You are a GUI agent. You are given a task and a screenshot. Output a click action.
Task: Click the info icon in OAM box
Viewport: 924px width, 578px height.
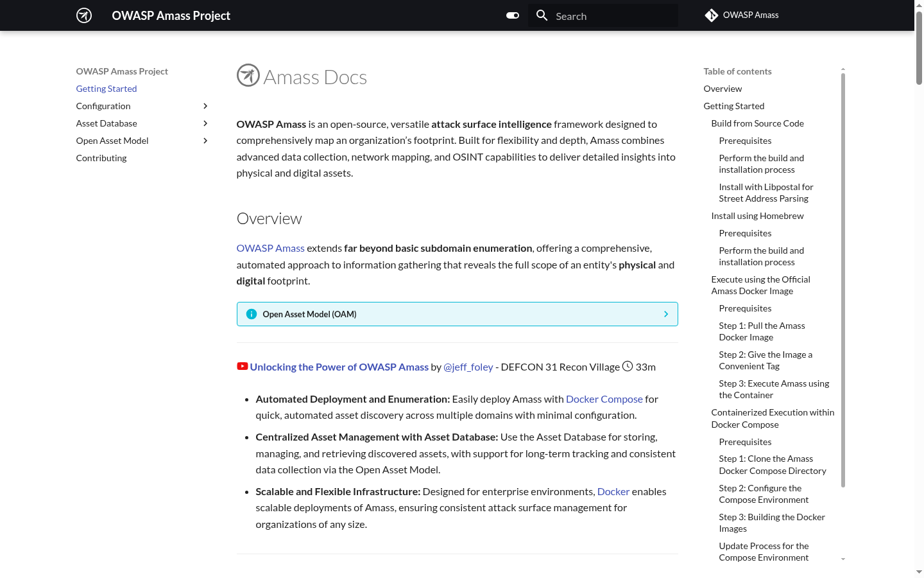[252, 314]
